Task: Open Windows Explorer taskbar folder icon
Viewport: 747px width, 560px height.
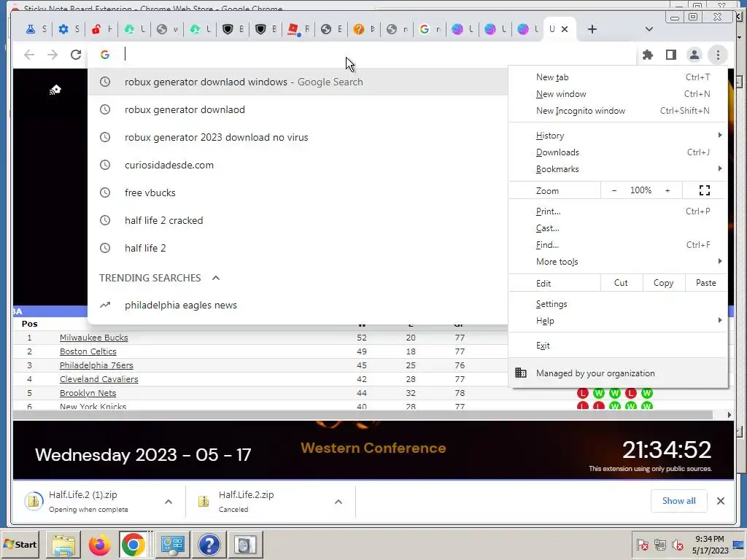Action: point(63,545)
